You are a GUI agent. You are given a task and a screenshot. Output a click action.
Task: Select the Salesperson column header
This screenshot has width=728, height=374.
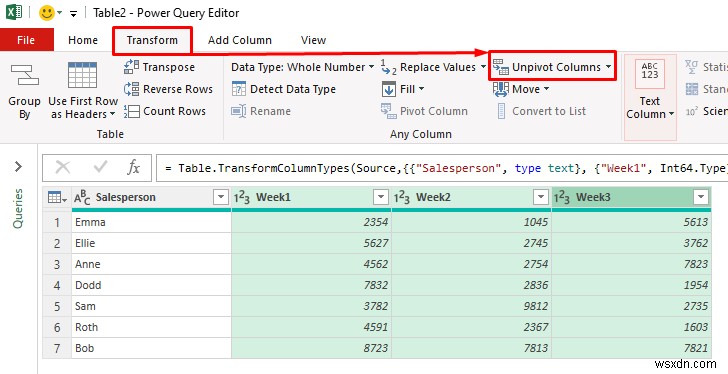point(151,198)
